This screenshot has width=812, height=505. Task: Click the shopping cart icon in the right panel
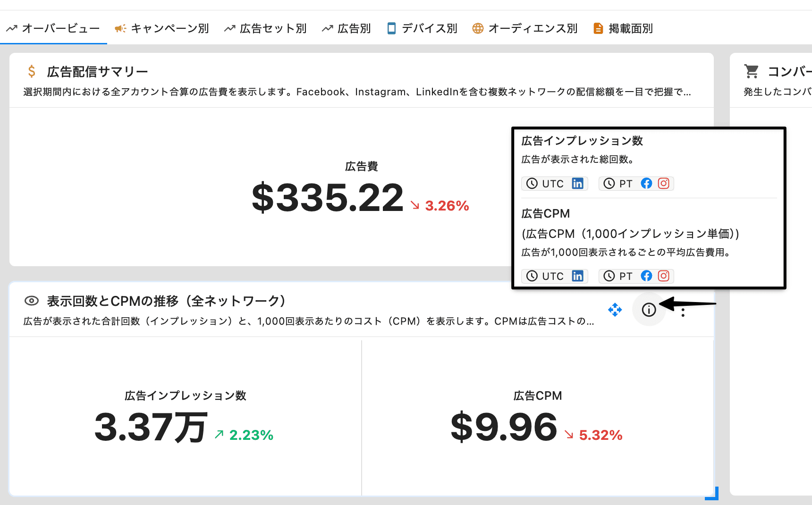point(751,71)
